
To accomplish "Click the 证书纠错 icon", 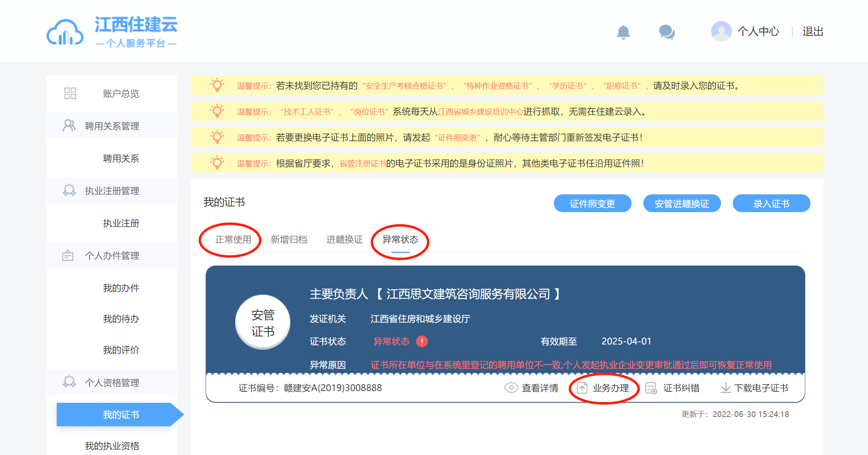I will pyautogui.click(x=651, y=388).
